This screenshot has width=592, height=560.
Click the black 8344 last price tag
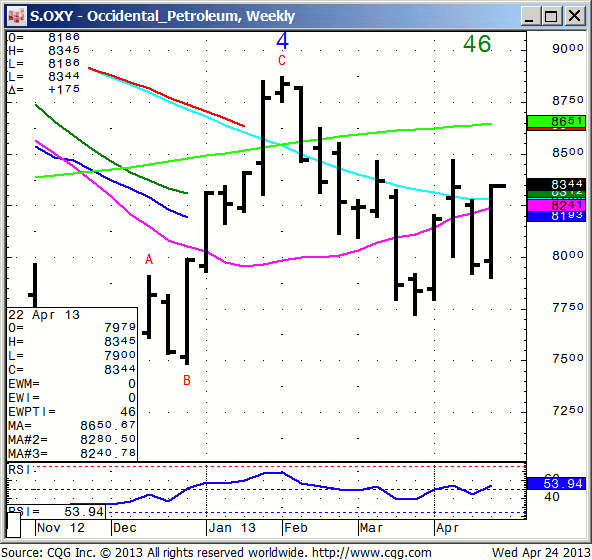tap(556, 184)
